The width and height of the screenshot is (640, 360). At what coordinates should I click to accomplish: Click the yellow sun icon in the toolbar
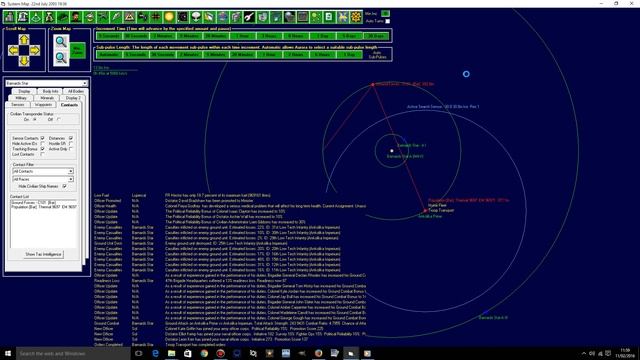pos(169,17)
